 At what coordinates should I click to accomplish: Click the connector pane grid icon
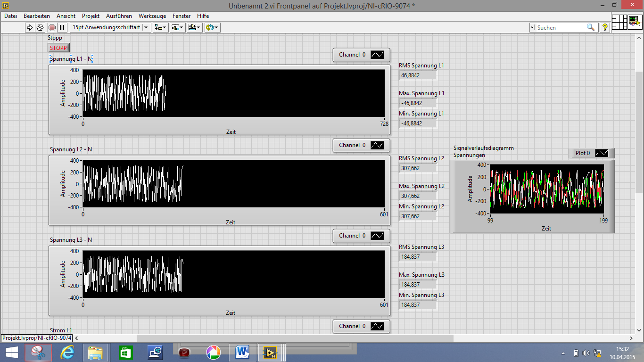pos(619,22)
